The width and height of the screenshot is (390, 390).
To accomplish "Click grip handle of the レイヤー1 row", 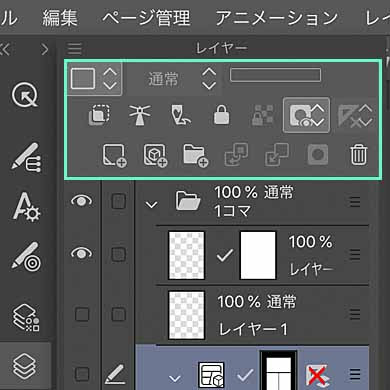I will (355, 314).
